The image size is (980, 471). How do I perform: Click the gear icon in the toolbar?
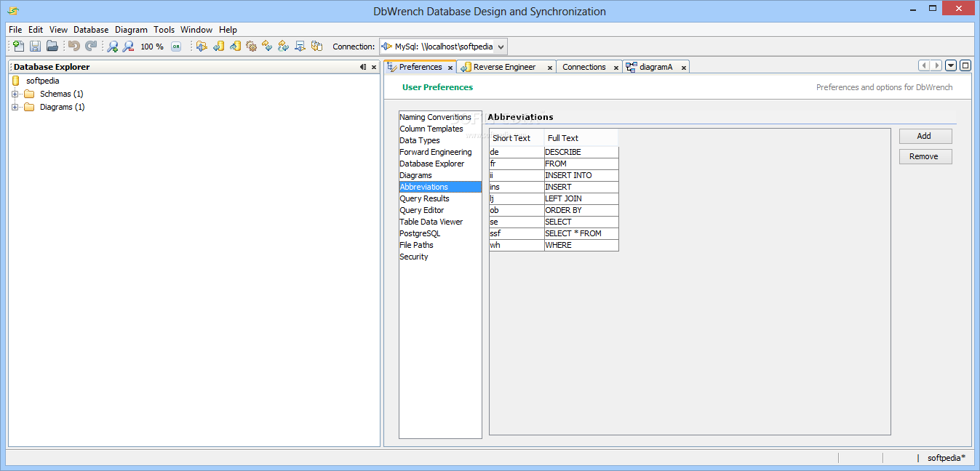click(x=251, y=47)
